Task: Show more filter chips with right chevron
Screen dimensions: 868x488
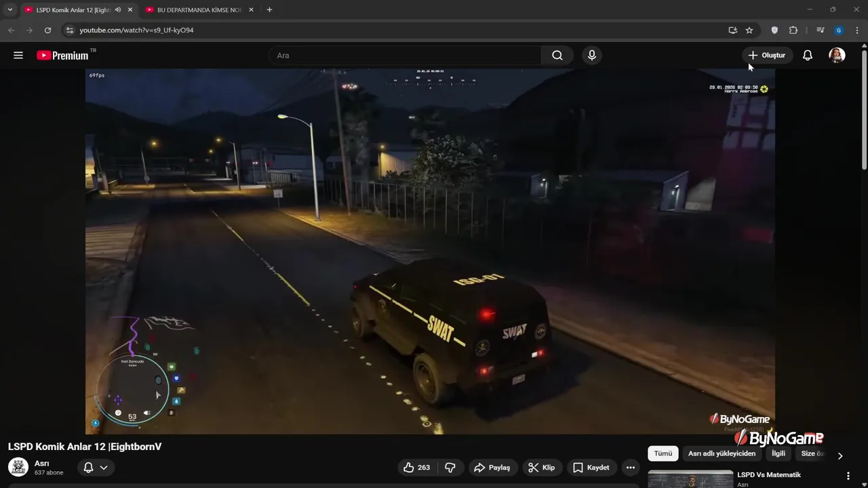Action: tap(840, 455)
